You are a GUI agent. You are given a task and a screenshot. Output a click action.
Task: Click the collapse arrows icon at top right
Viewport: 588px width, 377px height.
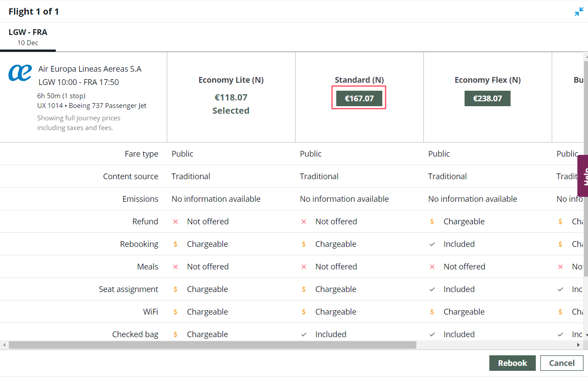(x=579, y=12)
